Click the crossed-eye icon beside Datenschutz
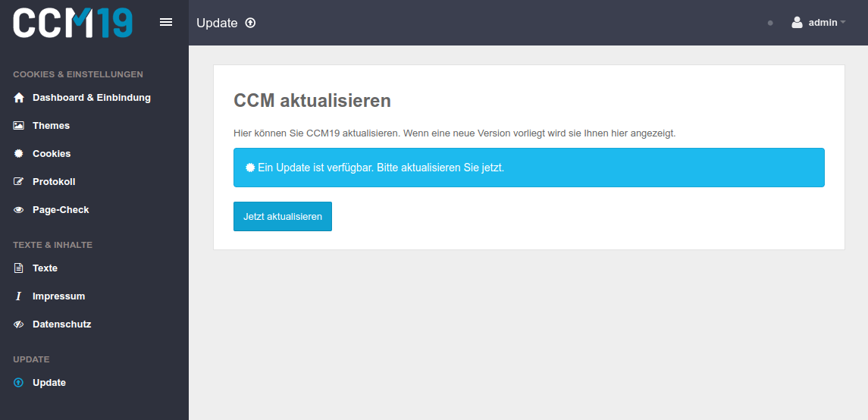Screen dimensions: 868x420 [19, 324]
